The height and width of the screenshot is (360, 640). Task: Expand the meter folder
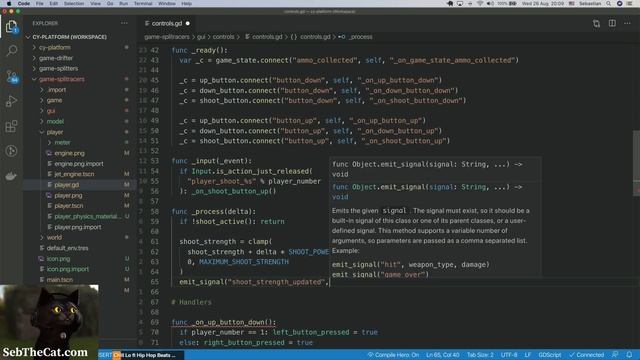pos(62,142)
